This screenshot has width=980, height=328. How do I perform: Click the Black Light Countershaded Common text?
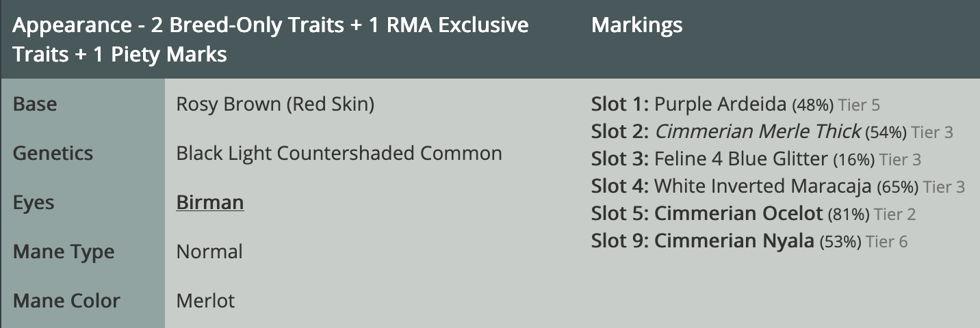[339, 153]
